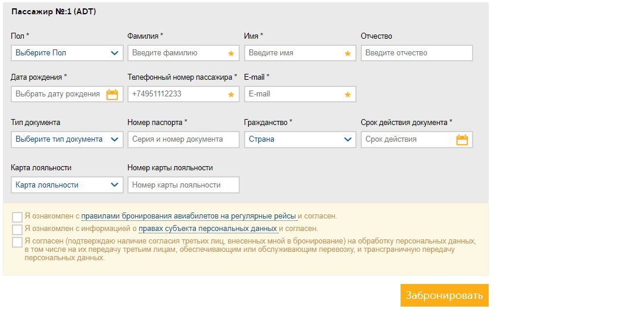Viewport: 644px width, 309px height.
Task: Click the 'Забронировать' button
Action: click(x=445, y=295)
